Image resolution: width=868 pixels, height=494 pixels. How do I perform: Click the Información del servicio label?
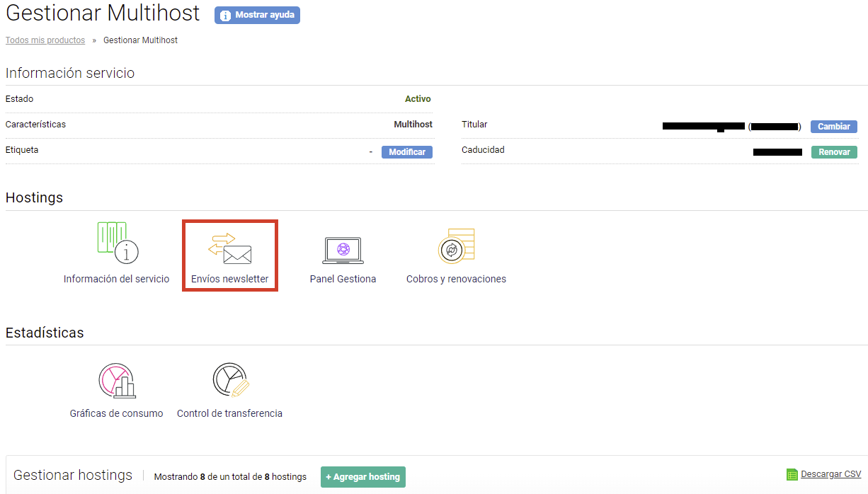pos(117,279)
